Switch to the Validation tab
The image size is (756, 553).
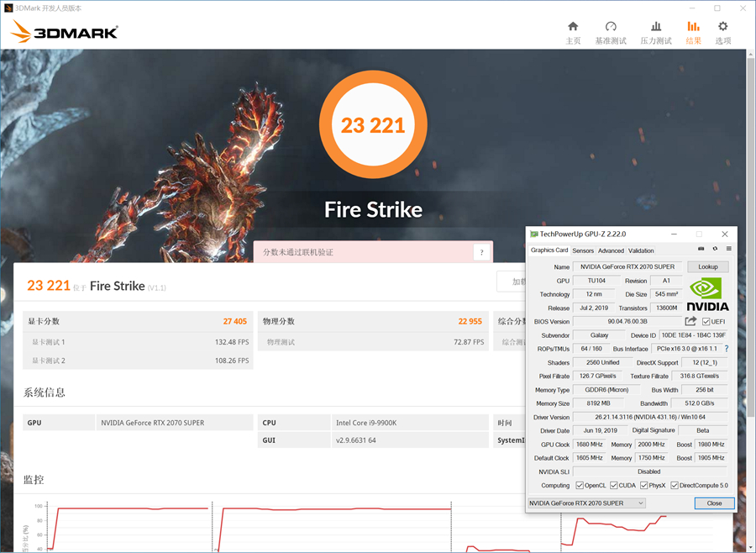click(641, 251)
